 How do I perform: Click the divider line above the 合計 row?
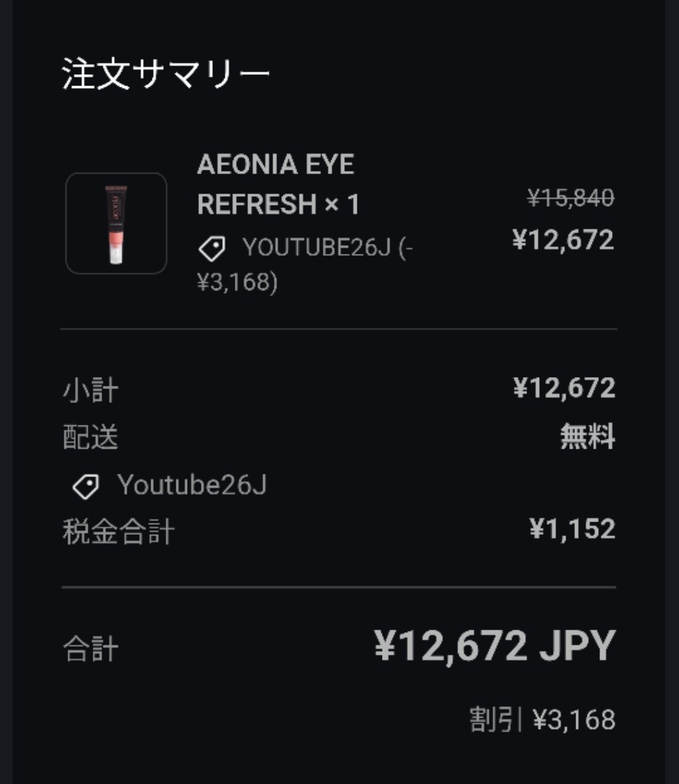(x=339, y=587)
